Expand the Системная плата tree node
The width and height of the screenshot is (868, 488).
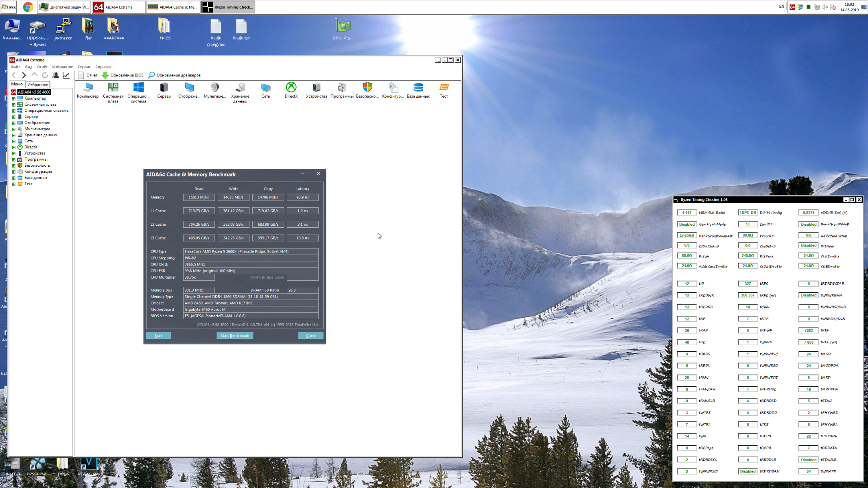coord(13,105)
